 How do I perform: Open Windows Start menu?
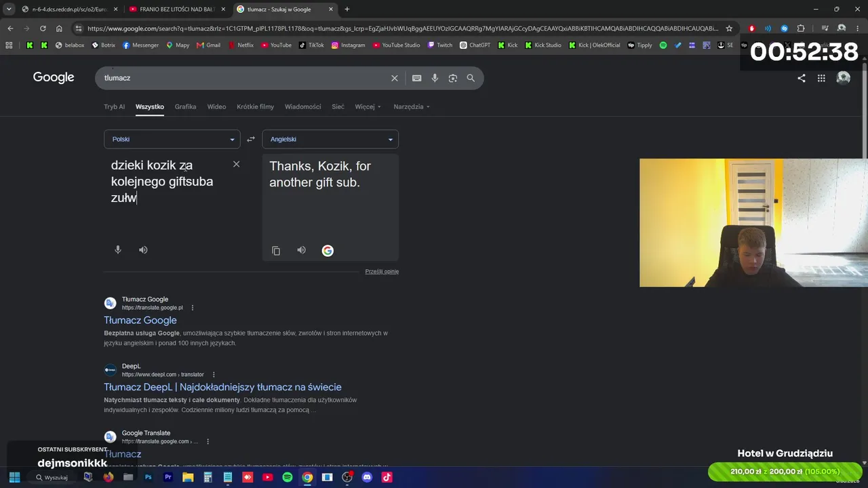14,477
